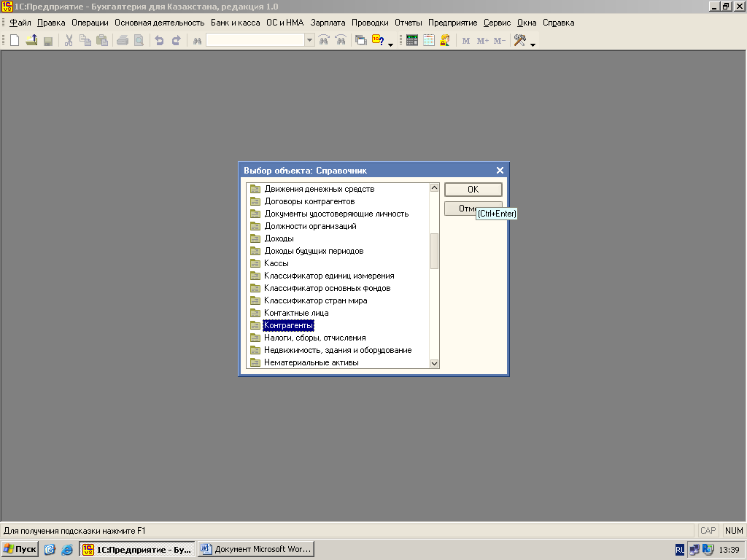The image size is (747, 560).
Task: Click the Find previous binoculars icon
Action: tap(341, 41)
